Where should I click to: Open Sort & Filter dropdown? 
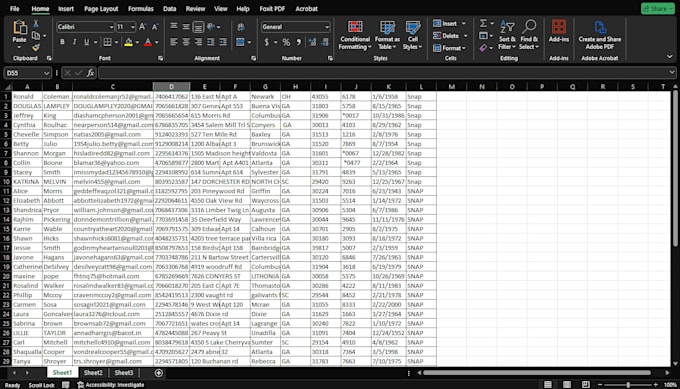point(507,35)
